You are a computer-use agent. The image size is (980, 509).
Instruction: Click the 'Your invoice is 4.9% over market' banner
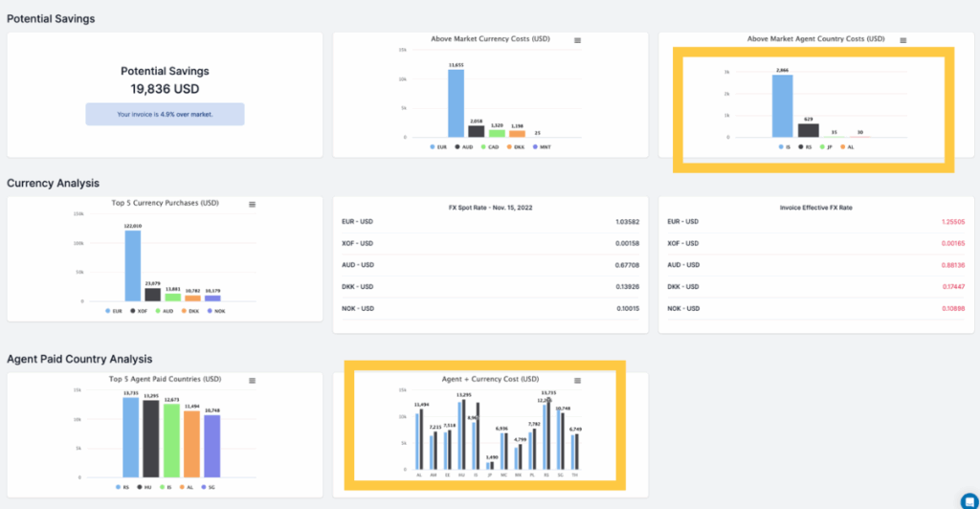(165, 114)
